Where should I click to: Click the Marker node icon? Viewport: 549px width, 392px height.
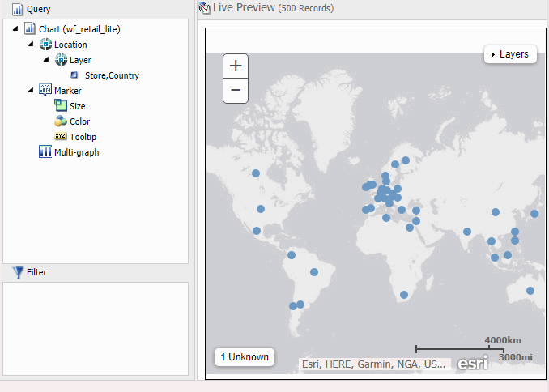point(45,91)
